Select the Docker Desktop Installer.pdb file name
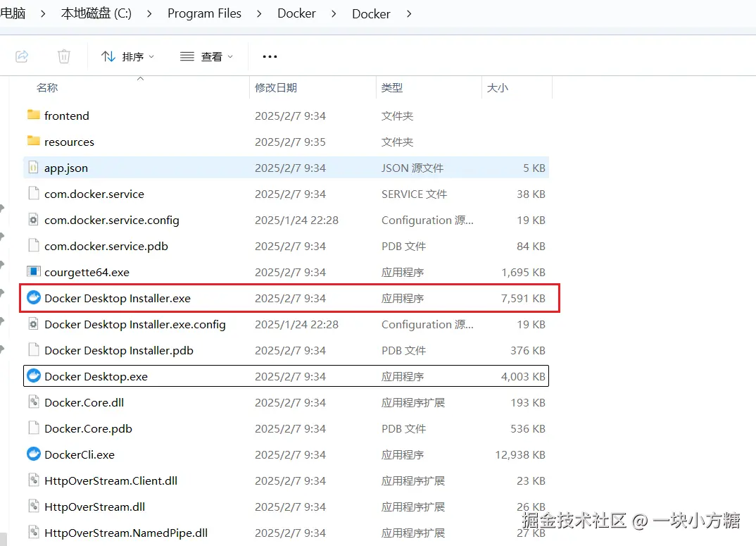Screen dimensions: 756x546 118,350
